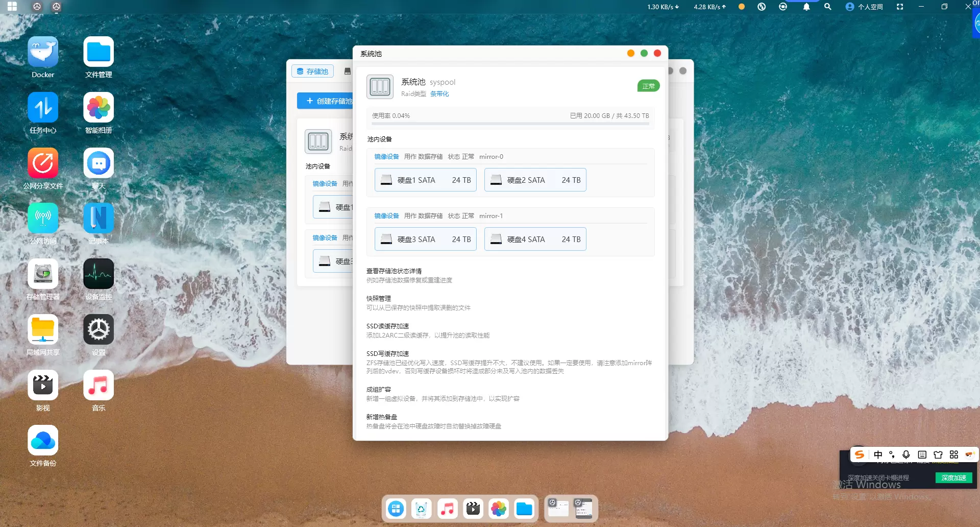The width and height of the screenshot is (980, 527).
Task: Open the music app in the dock
Action: [x=447, y=509]
